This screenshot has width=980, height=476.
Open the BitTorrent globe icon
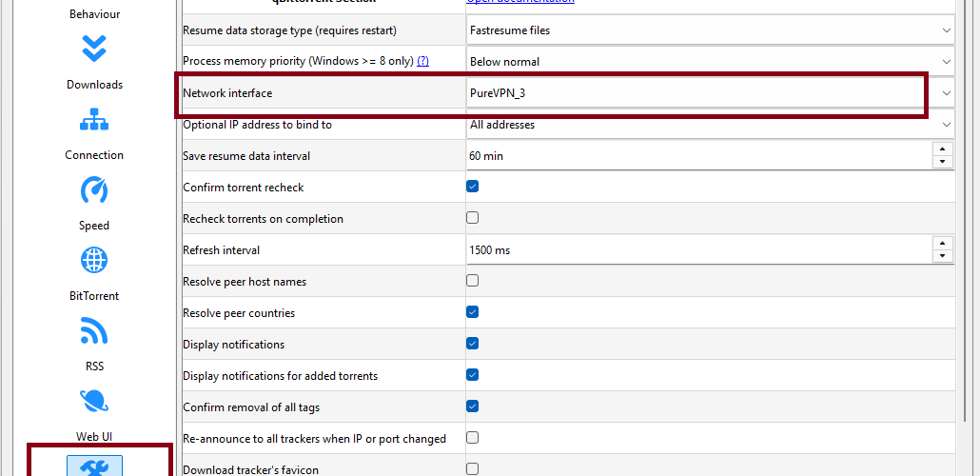(x=94, y=260)
